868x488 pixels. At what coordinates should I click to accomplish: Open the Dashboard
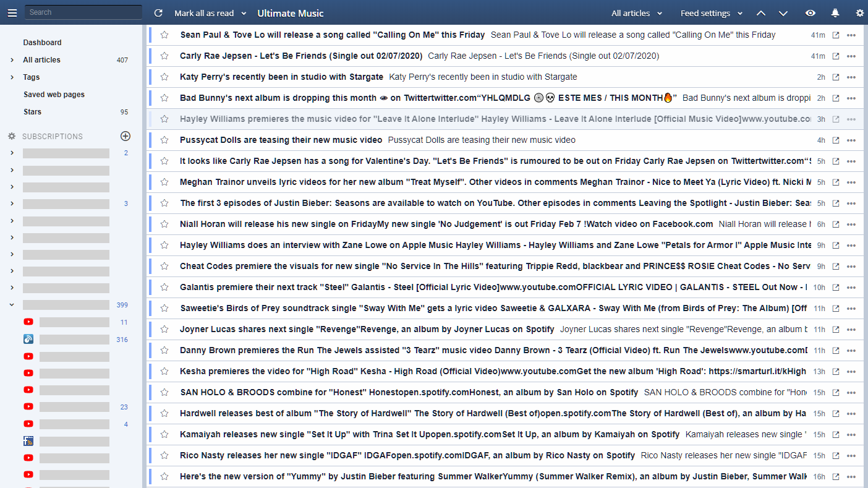(42, 43)
